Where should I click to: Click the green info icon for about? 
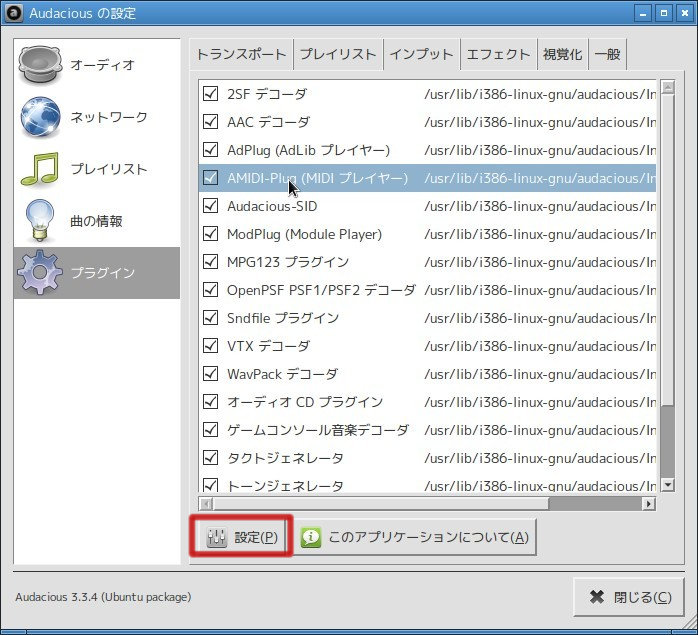pos(311,537)
